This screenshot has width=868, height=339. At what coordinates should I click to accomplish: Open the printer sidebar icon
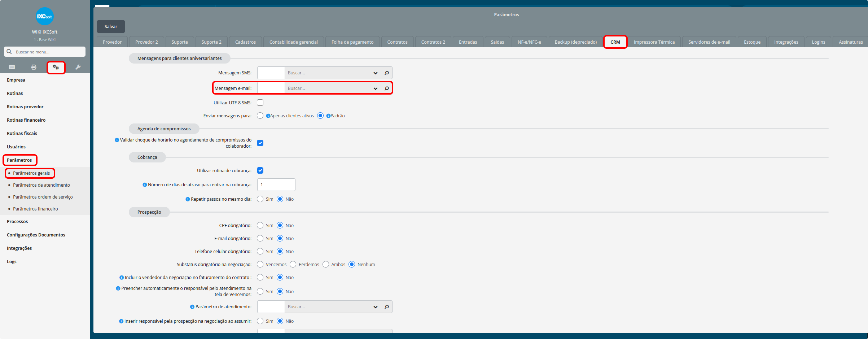click(34, 67)
